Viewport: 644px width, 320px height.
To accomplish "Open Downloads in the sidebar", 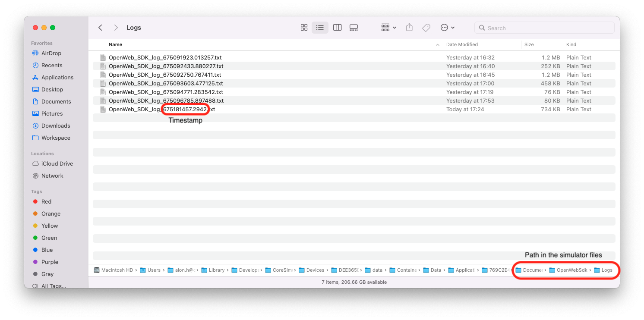I will pos(51,125).
